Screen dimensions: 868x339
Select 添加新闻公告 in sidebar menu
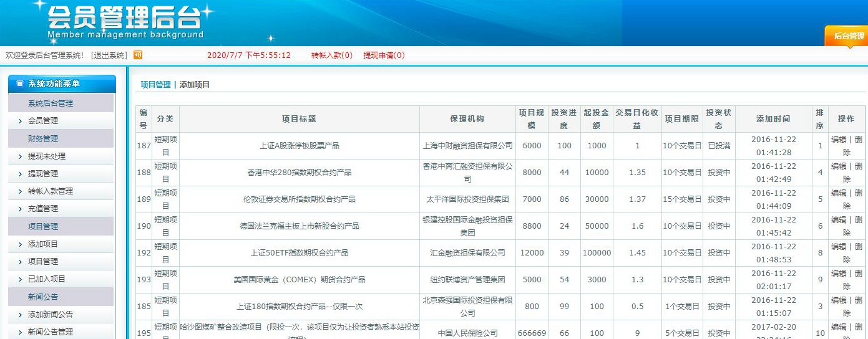click(50, 315)
